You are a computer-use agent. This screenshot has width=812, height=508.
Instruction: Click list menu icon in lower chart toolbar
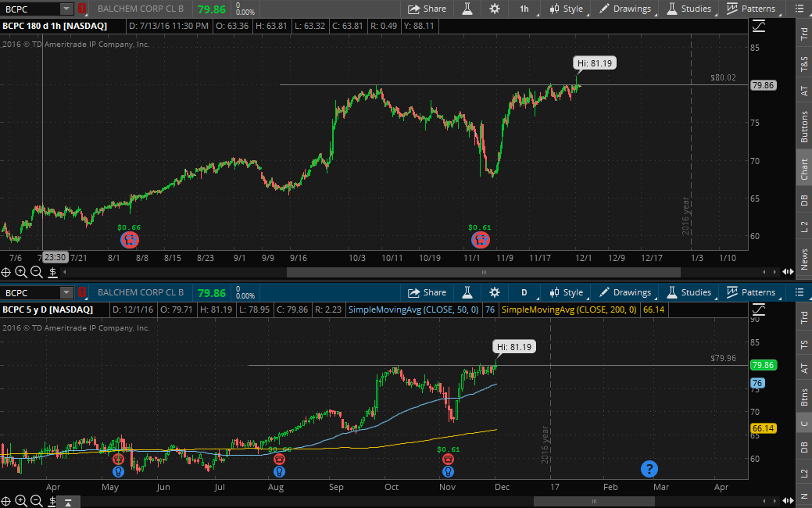tap(799, 292)
